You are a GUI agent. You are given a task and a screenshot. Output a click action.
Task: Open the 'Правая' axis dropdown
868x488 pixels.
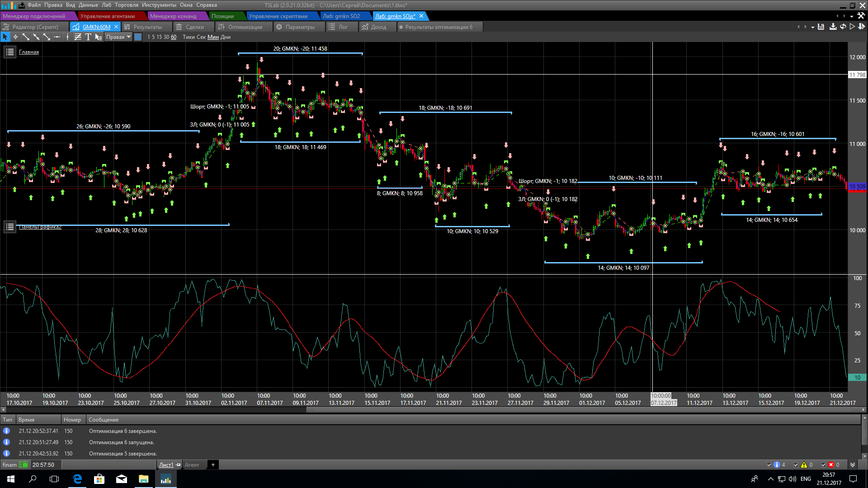(118, 37)
